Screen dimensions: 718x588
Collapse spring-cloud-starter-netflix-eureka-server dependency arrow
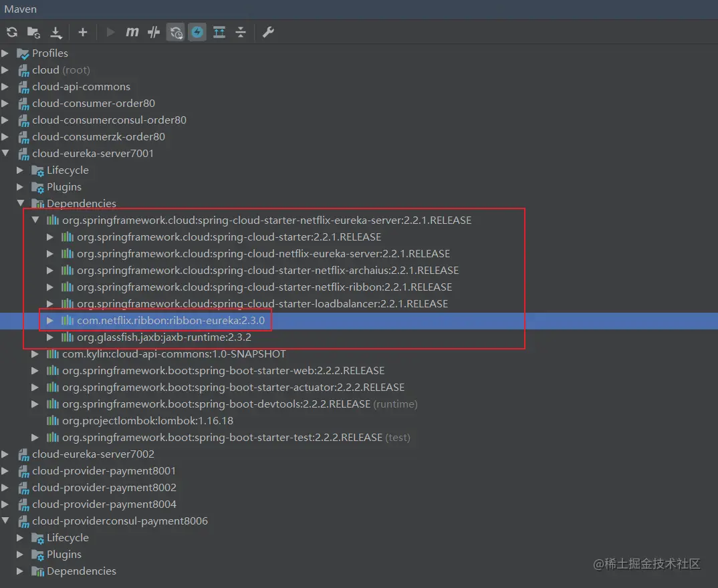(x=35, y=220)
